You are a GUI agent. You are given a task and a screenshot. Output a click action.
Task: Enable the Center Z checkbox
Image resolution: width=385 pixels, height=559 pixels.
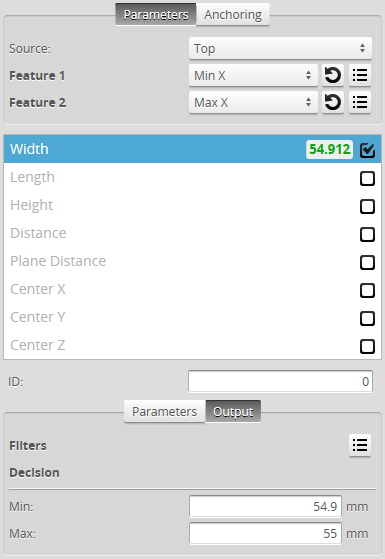[367, 347]
